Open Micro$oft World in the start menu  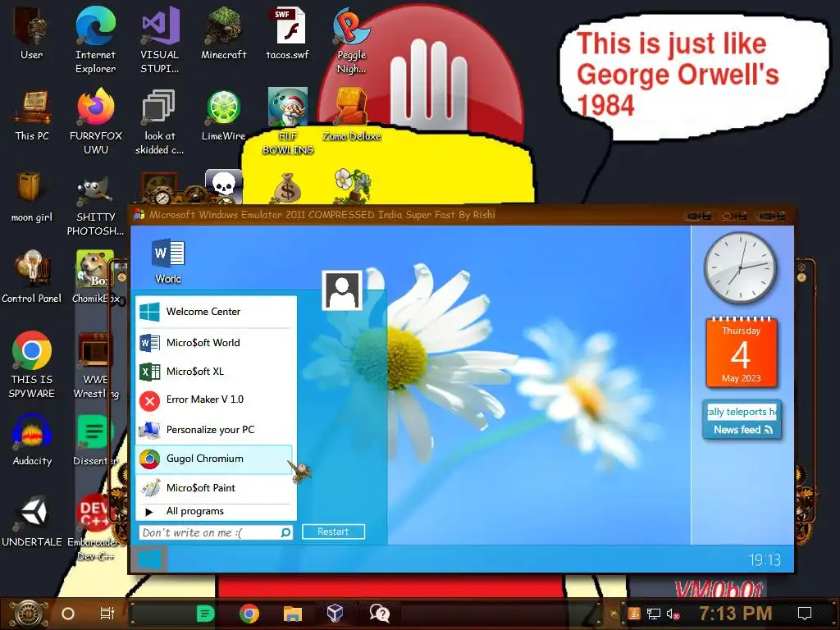[x=216, y=342]
